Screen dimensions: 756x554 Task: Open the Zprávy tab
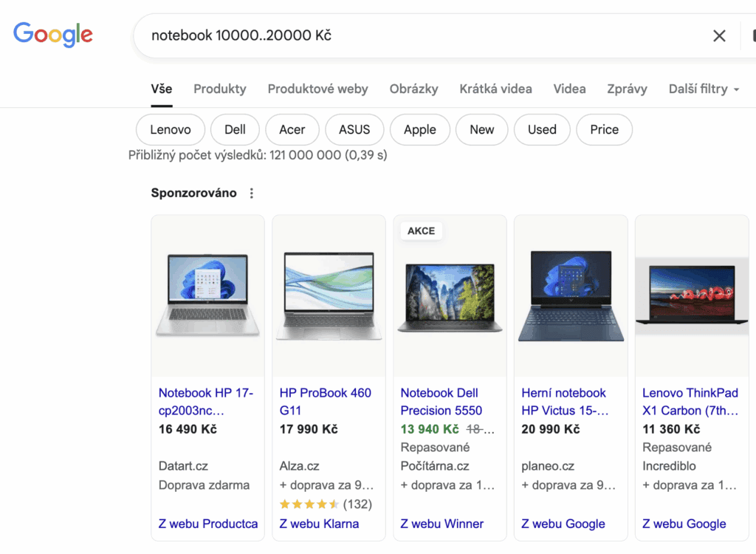click(627, 89)
